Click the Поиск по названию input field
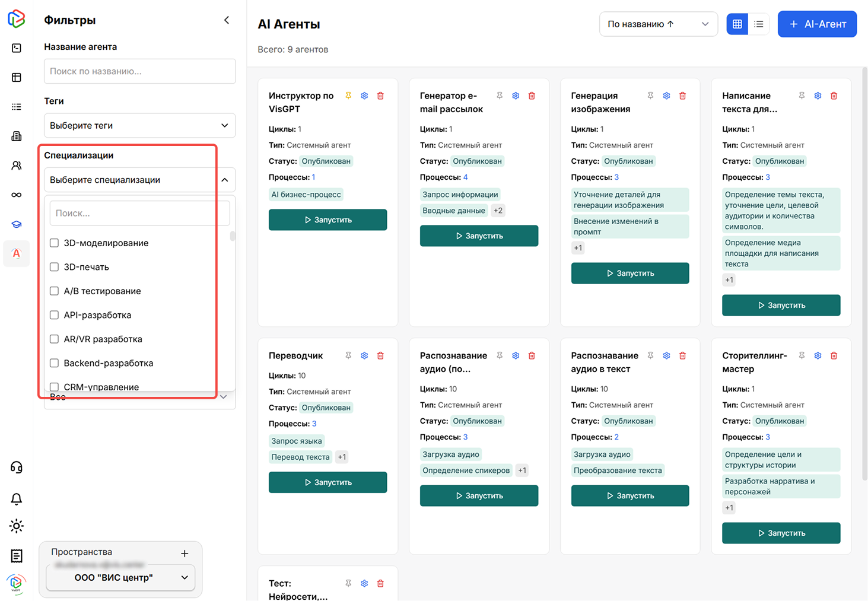Screen dimensions: 868x601 click(139, 71)
